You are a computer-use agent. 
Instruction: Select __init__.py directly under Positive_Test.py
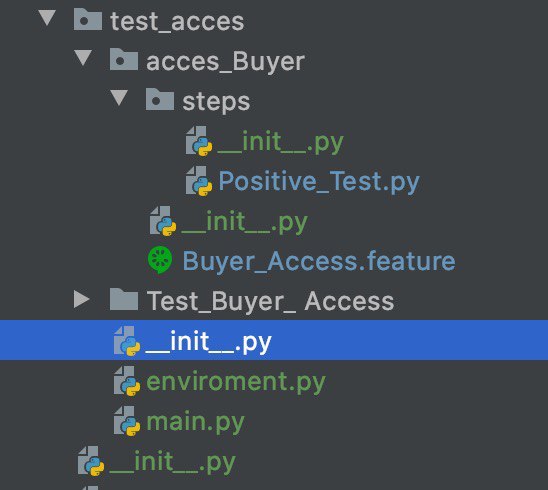click(245, 222)
